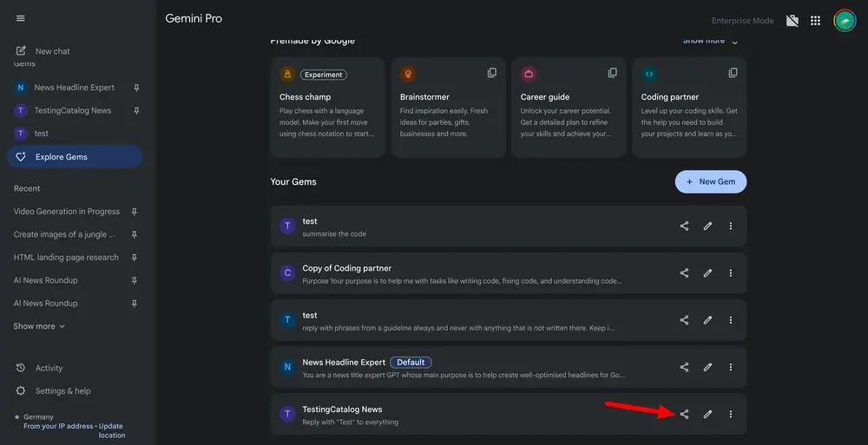Open the Google account profile avatar
The height and width of the screenshot is (445, 868).
tap(844, 21)
